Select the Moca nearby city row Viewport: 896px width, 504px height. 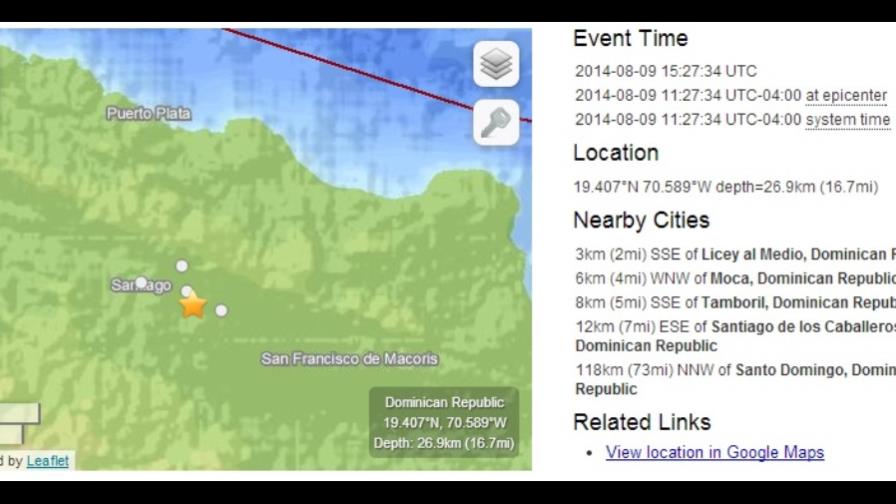tap(735, 278)
